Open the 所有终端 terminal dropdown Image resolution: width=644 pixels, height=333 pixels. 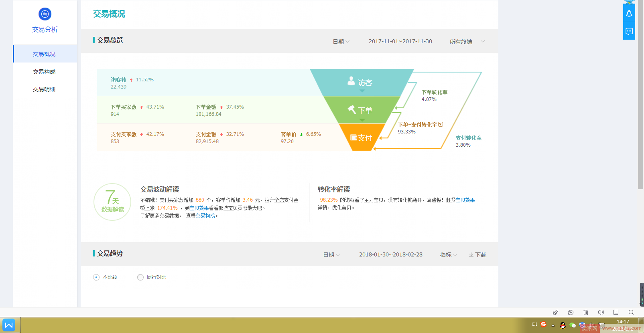(467, 42)
